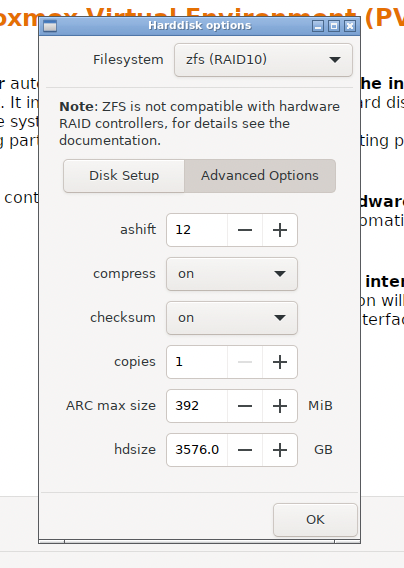
Task: Decrease the ashift value with minus
Action: (x=245, y=230)
